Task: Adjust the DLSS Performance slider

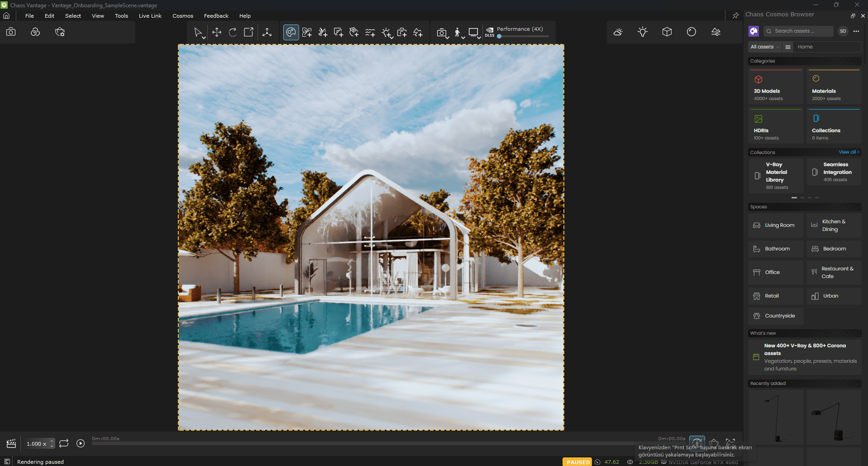Action: (500, 36)
